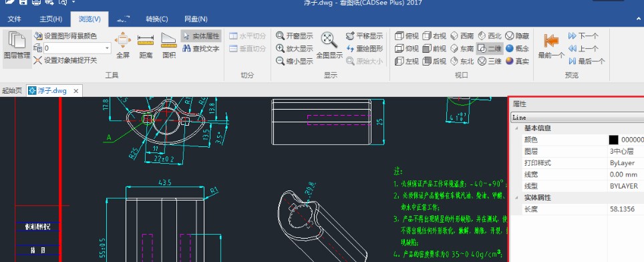Switch to 右视 right view

[x=434, y=36]
